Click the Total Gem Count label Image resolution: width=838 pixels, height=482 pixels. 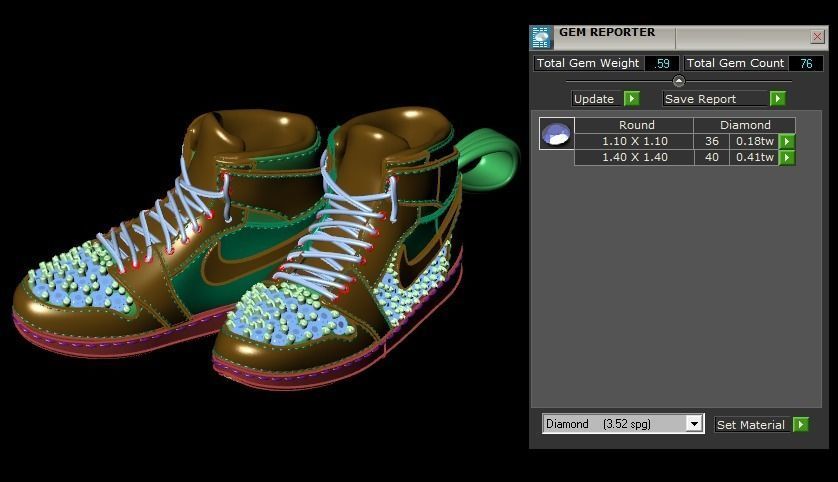735,63
